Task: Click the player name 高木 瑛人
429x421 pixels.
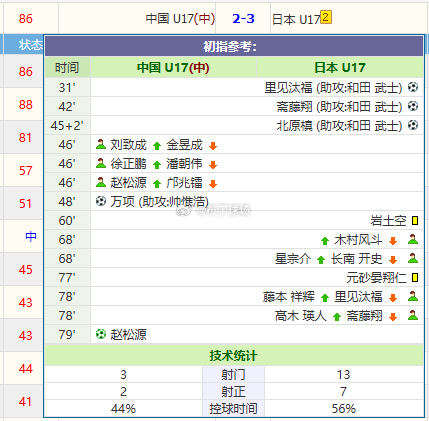Action: pyautogui.click(x=301, y=316)
